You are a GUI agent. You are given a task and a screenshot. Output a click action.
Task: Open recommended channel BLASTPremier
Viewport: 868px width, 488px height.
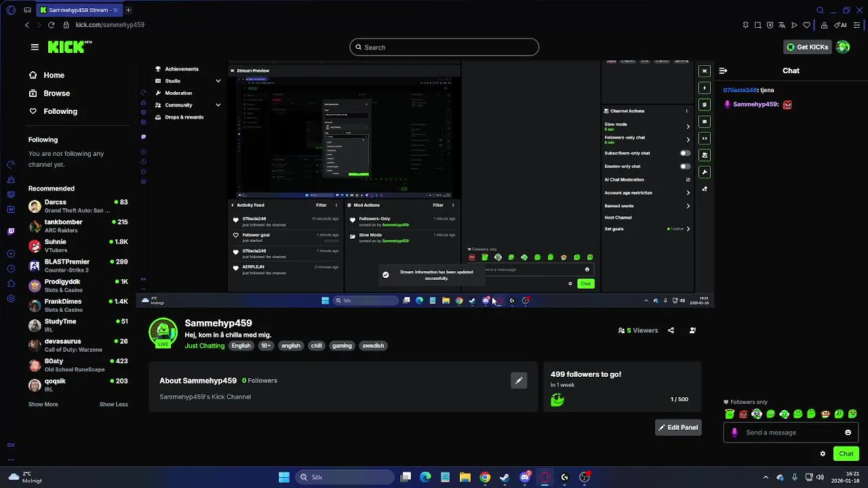[78, 266]
